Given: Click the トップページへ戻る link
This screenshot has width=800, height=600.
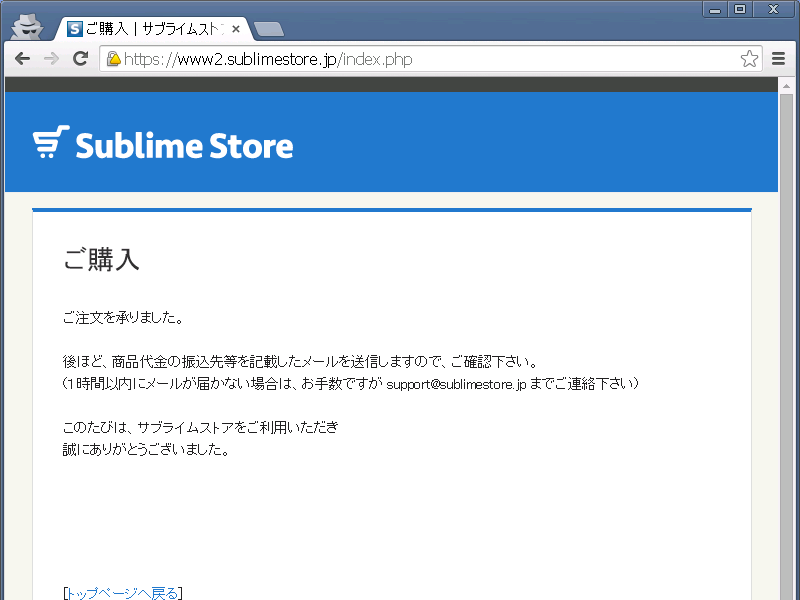Looking at the screenshot, I should point(122,593).
